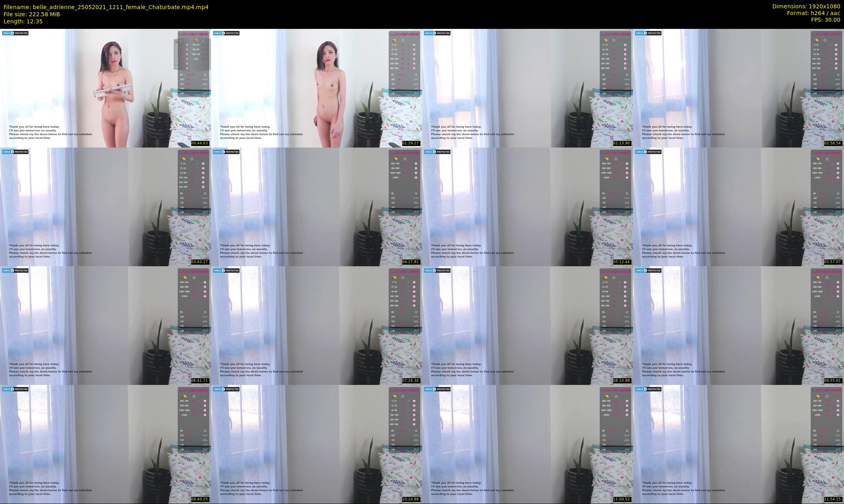Image resolution: width=844 pixels, height=504 pixels.
Task: Open the thumbnail frame stamped 11:09.52
Action: tap(527, 444)
